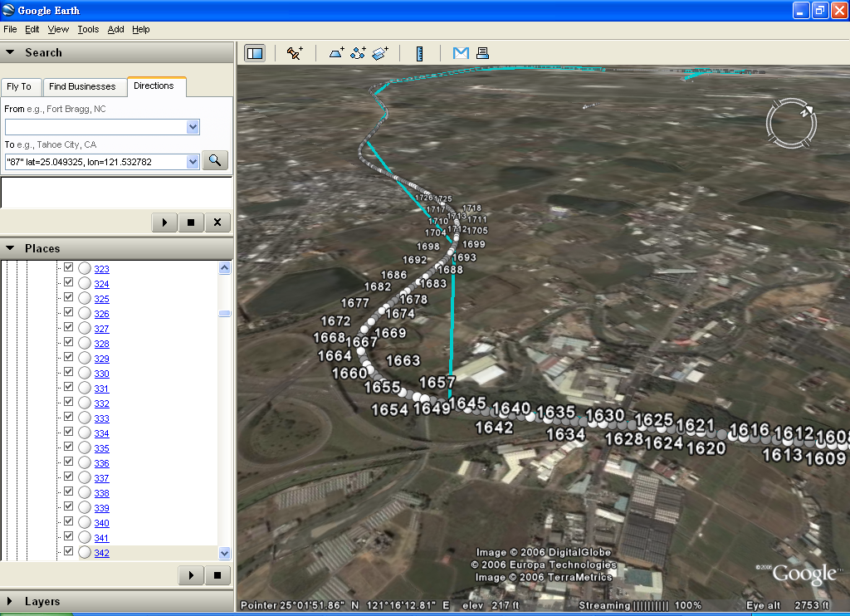The width and height of the screenshot is (850, 616).
Task: Click track point label 1677 on map
Action: (354, 302)
